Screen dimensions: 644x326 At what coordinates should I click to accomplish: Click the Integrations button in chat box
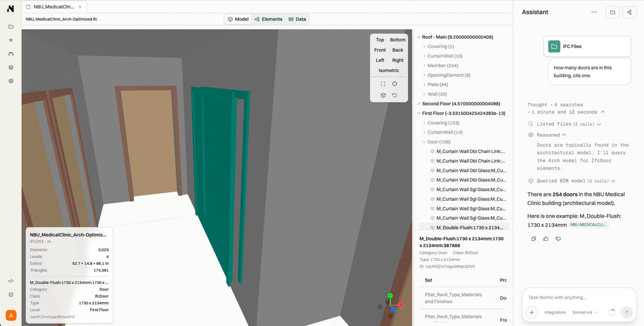[555, 312]
